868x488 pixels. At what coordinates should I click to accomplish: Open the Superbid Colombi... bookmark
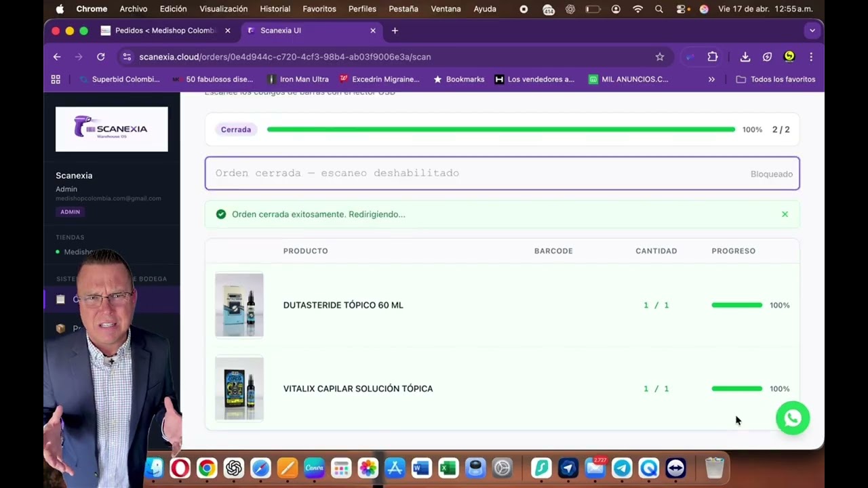click(119, 79)
